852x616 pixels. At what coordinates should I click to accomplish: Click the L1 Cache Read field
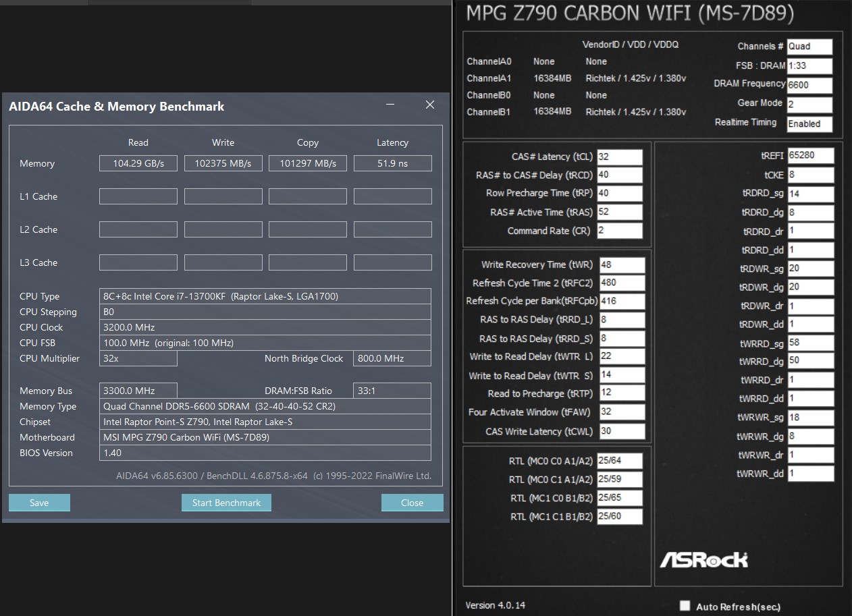click(x=138, y=196)
